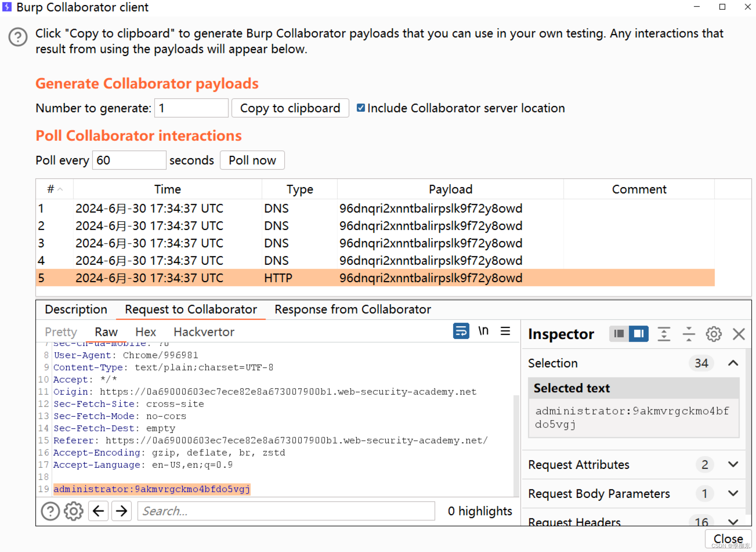Click the Burp Suite app icon in title bar
The height and width of the screenshot is (552, 756).
tap(7, 7)
